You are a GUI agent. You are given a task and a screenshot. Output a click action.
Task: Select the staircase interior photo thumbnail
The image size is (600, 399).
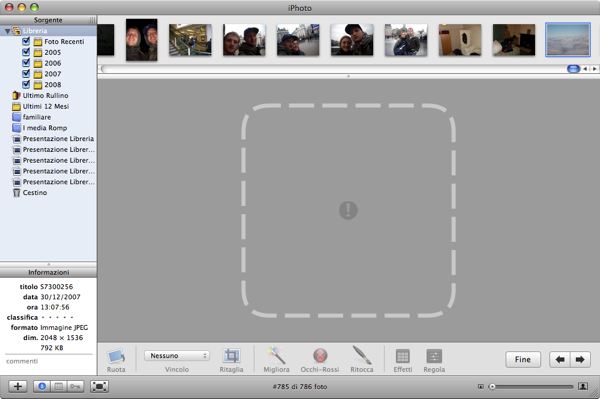[x=191, y=40]
